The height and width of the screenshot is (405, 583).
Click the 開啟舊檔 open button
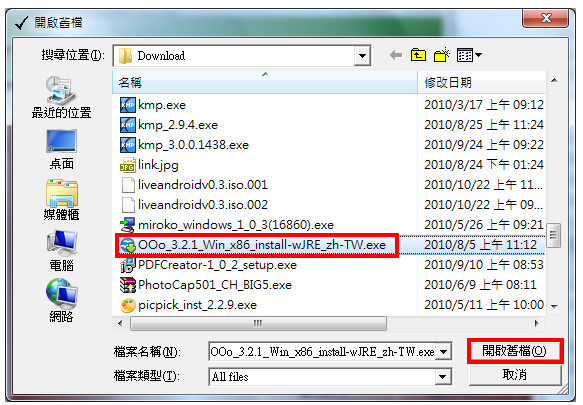tap(515, 351)
